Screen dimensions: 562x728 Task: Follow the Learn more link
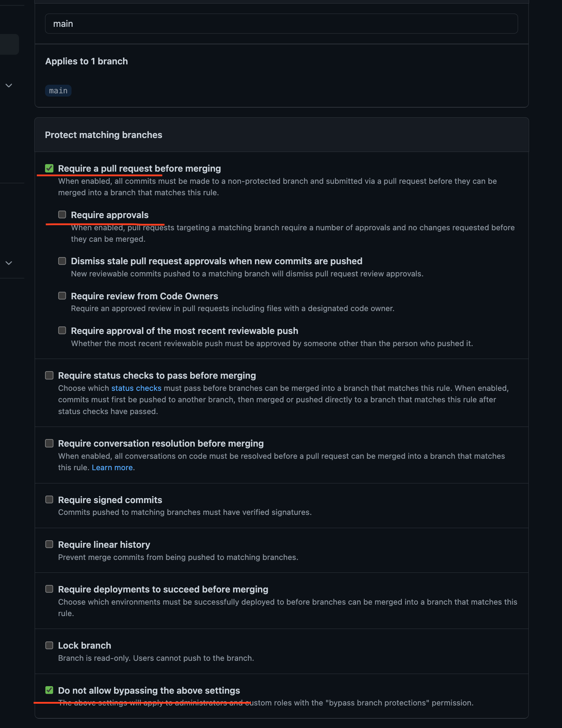tap(112, 468)
